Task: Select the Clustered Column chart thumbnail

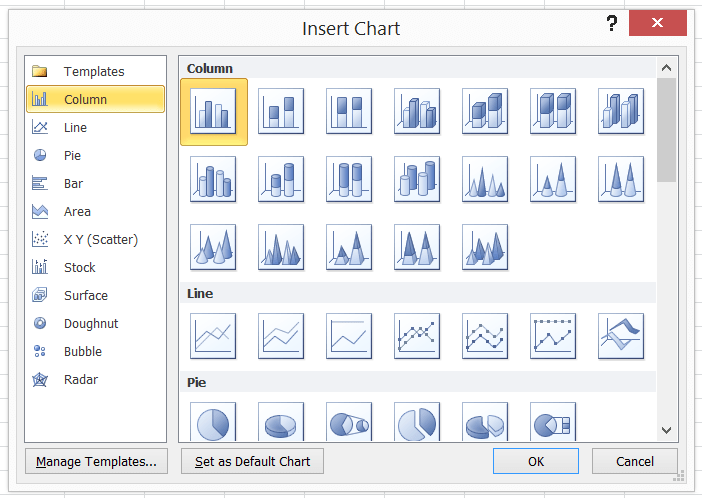Action: (x=213, y=111)
